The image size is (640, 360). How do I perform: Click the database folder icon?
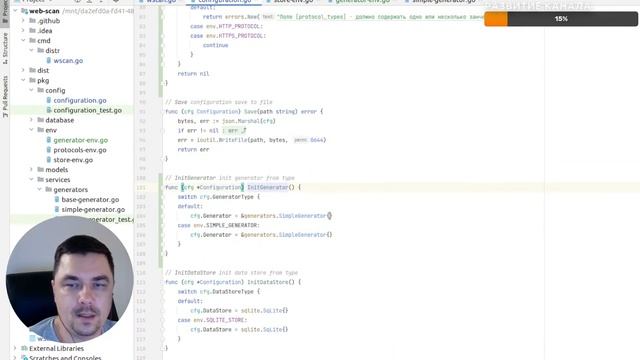pos(40,120)
